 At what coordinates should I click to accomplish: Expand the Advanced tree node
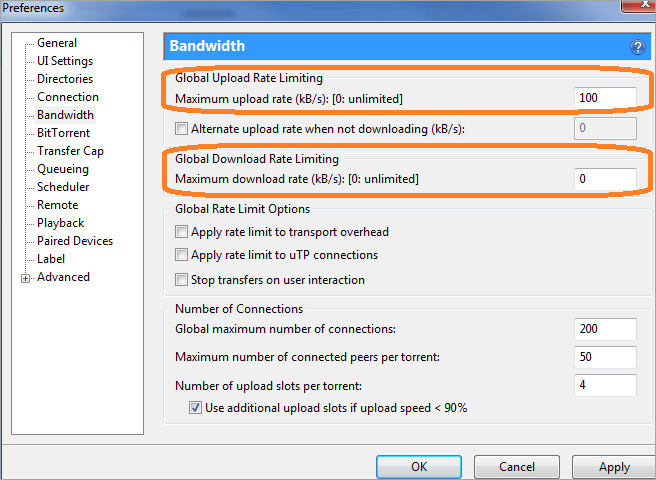[x=25, y=278]
